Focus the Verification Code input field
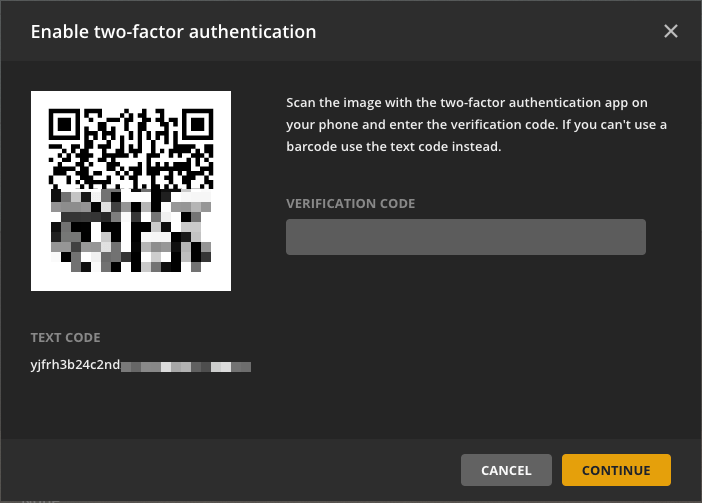Screen dimensions: 702x503 tap(466, 237)
